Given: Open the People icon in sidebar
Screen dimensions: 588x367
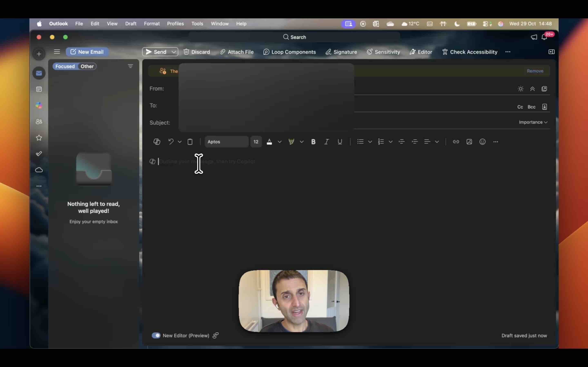Looking at the screenshot, I should [39, 122].
